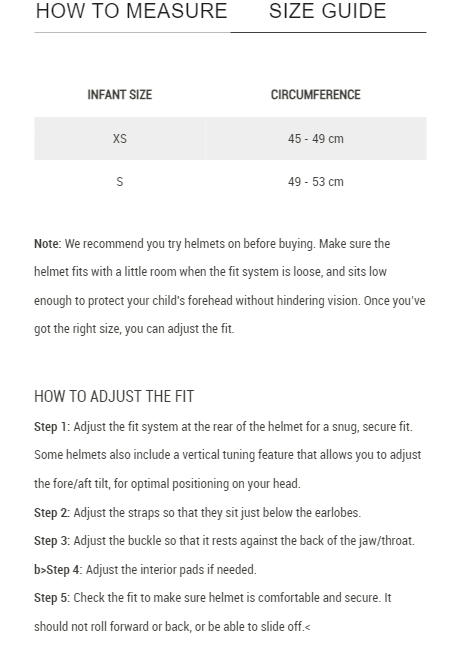The image size is (453, 653).
Task: Click the Step 1 label
Action: click(x=52, y=427)
